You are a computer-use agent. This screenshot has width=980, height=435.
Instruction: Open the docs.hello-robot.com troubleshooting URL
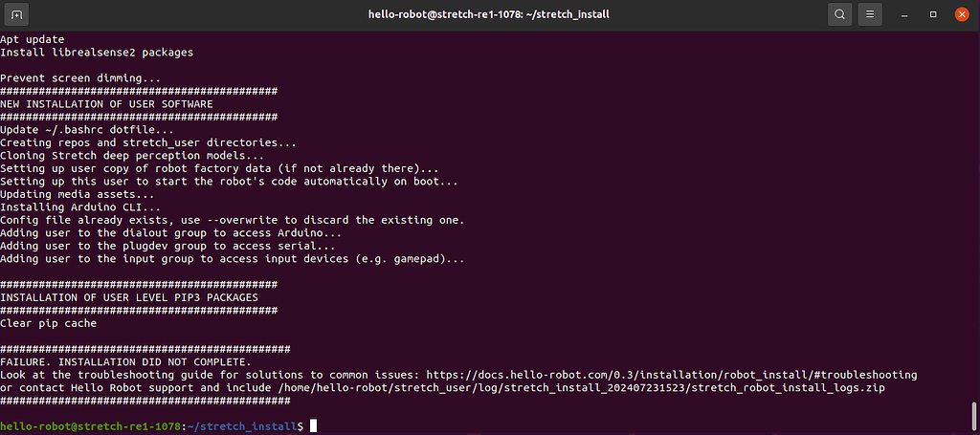click(x=671, y=375)
